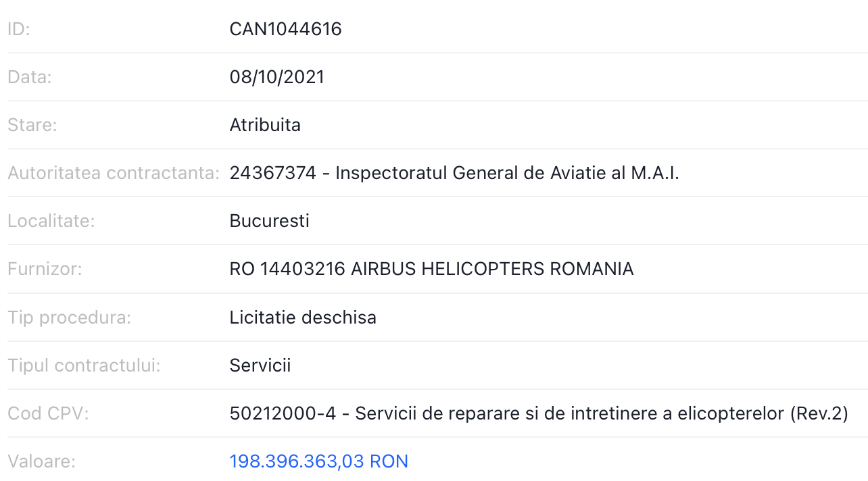Click the Tipul contractului: label
The height and width of the screenshot is (481, 868).
pyautogui.click(x=85, y=365)
